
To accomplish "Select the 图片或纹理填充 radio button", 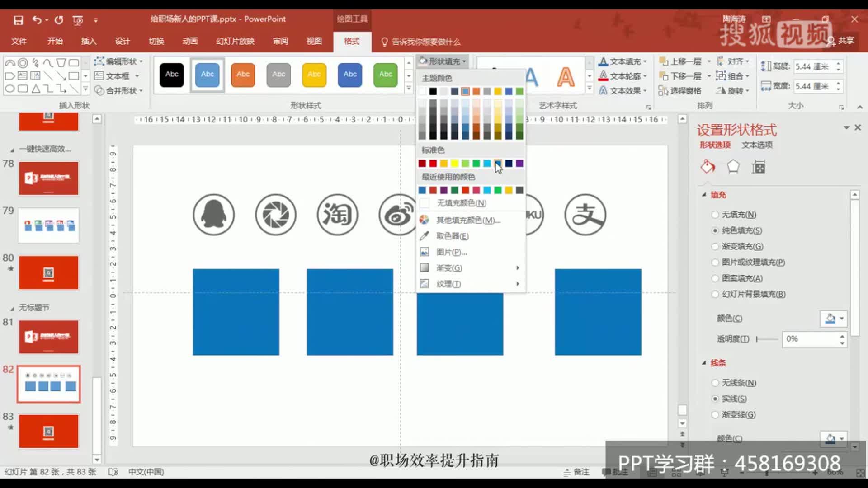I will 716,262.
